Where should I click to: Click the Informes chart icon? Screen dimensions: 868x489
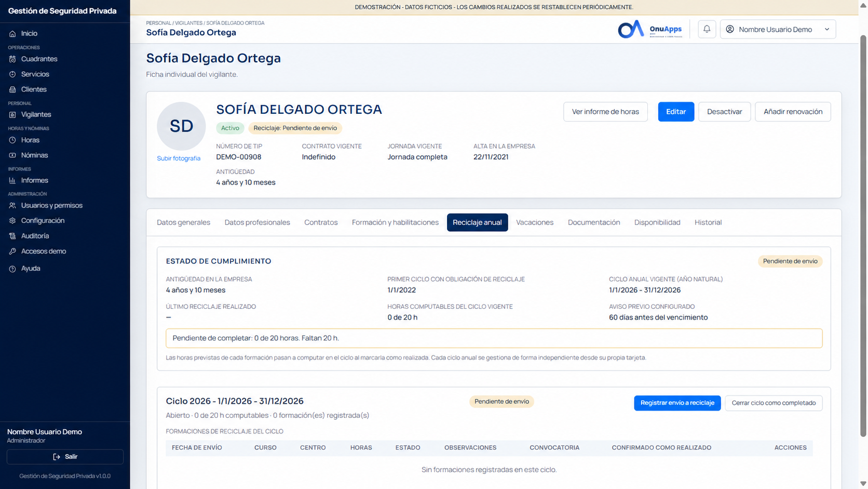pyautogui.click(x=12, y=180)
